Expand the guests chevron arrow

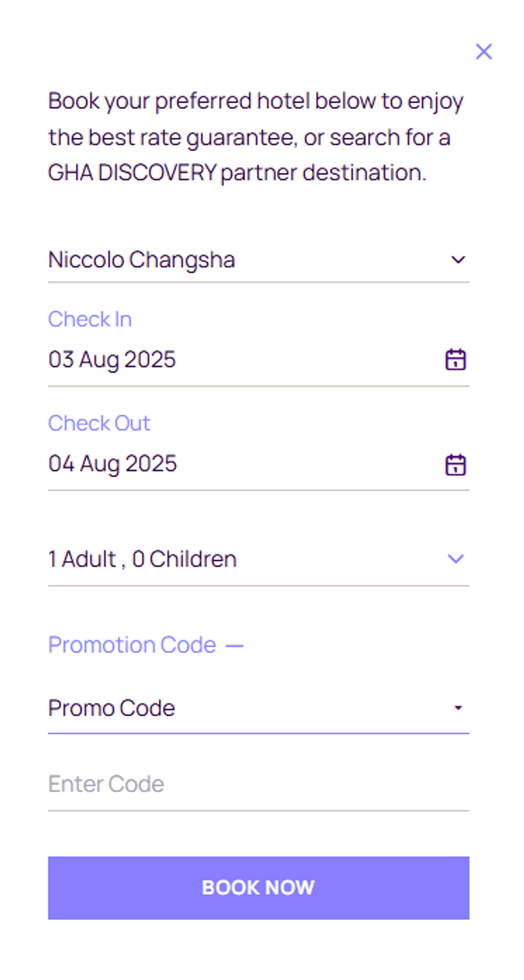click(x=455, y=559)
